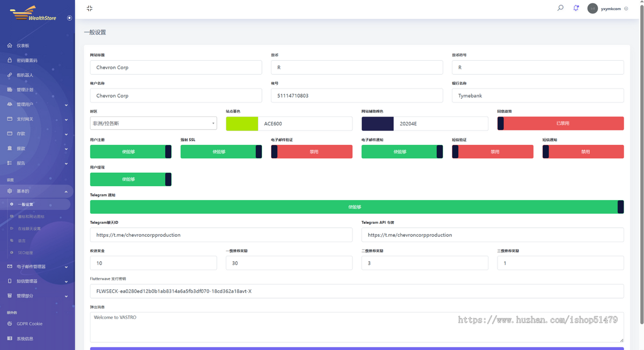Toggle the 用户注册 switch

click(x=131, y=152)
